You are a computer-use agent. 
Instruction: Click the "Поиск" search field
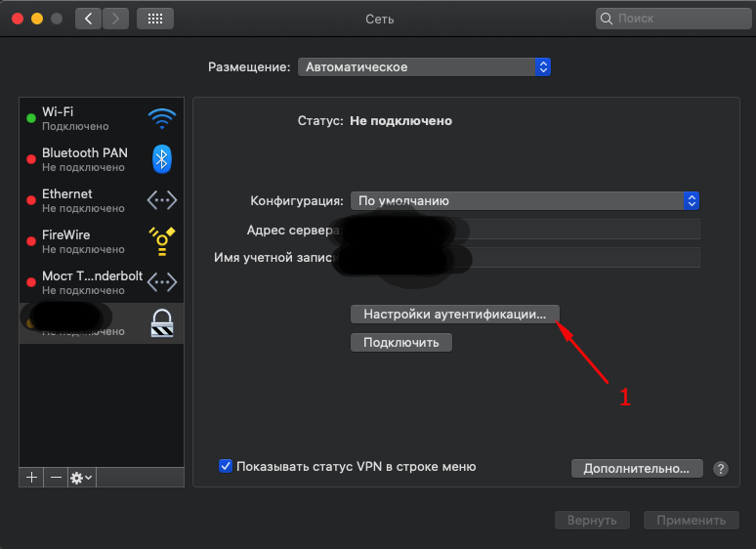(x=670, y=19)
